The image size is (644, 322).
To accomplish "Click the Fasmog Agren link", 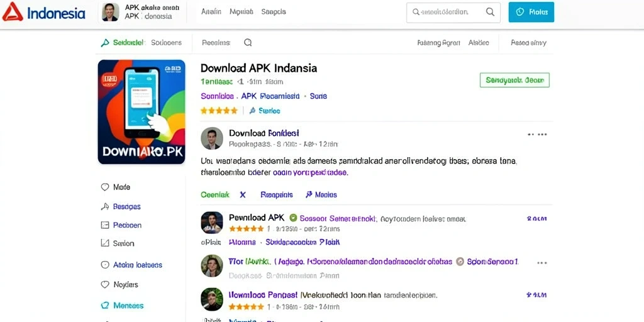I will [x=438, y=43].
